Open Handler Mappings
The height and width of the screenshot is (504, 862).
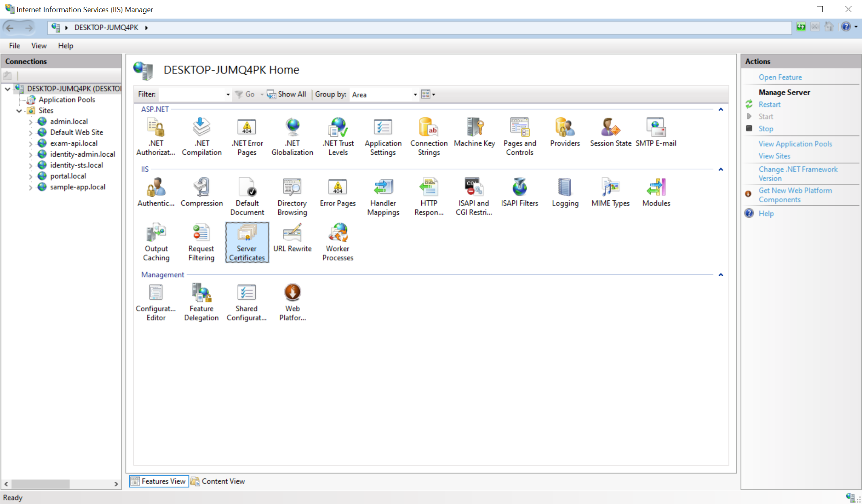coord(383,196)
